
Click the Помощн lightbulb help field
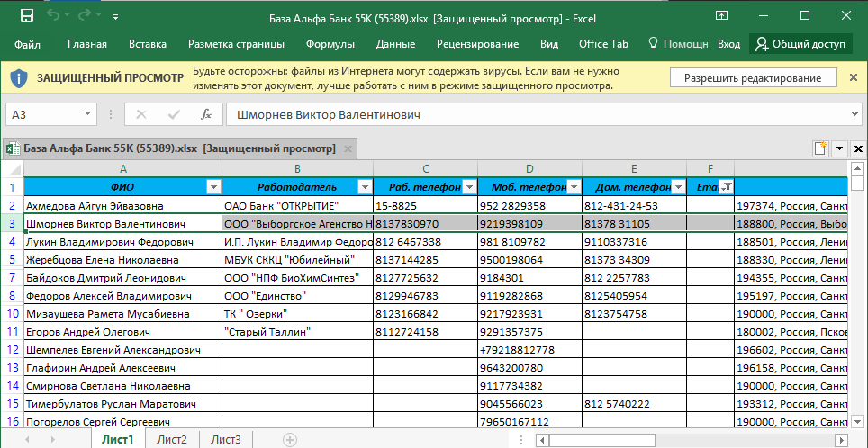click(678, 44)
